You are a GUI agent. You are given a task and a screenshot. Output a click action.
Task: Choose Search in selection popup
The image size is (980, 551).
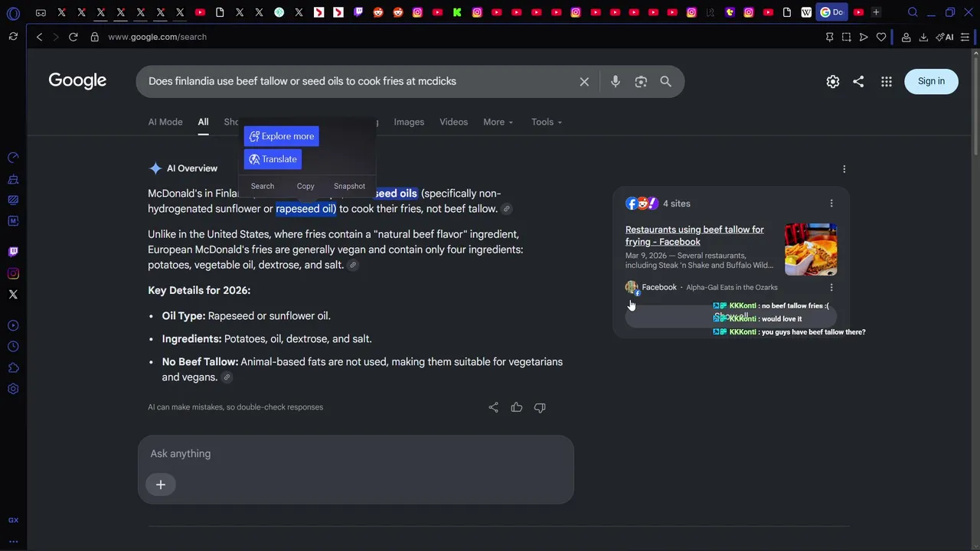(263, 186)
